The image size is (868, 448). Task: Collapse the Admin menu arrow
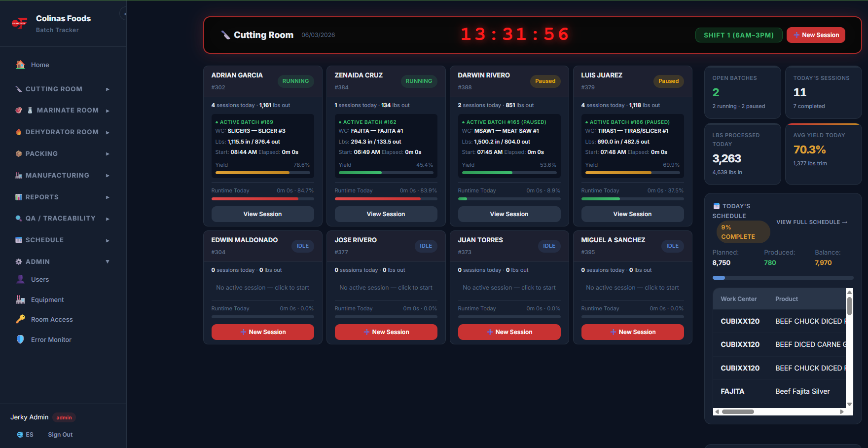coord(108,262)
